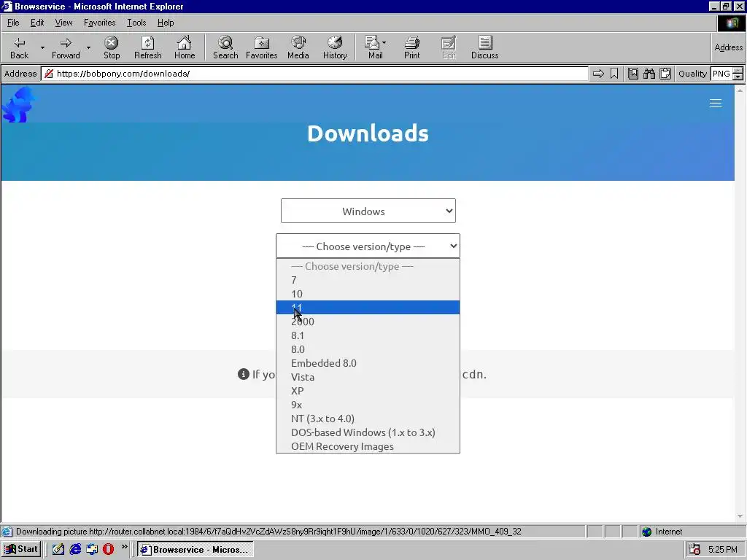Click the Discuss toolbar button
The height and width of the screenshot is (560, 747).
coord(485,47)
